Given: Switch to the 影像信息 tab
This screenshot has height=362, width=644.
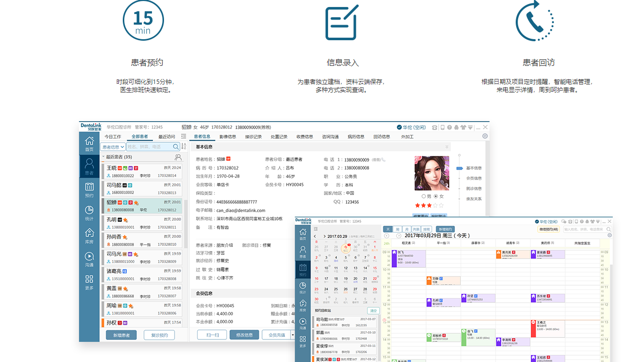Looking at the screenshot, I should point(228,136).
